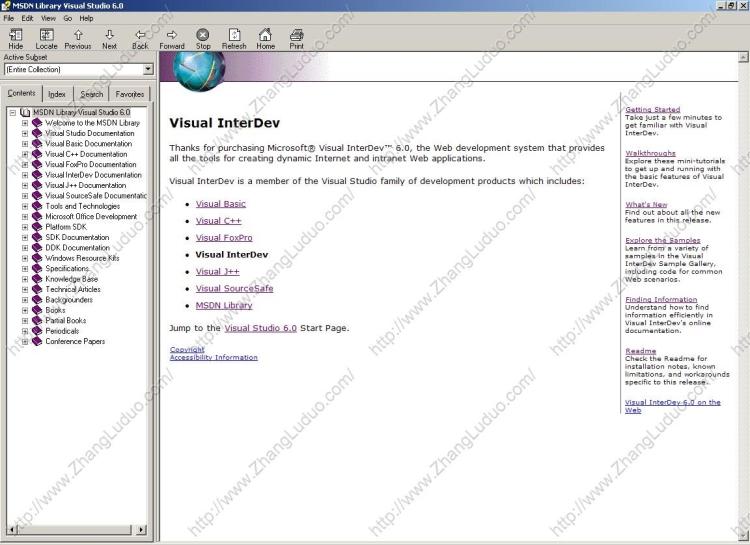Image resolution: width=750 pixels, height=545 pixels.
Task: Expand the Tools and Technologies node
Action: (x=25, y=206)
